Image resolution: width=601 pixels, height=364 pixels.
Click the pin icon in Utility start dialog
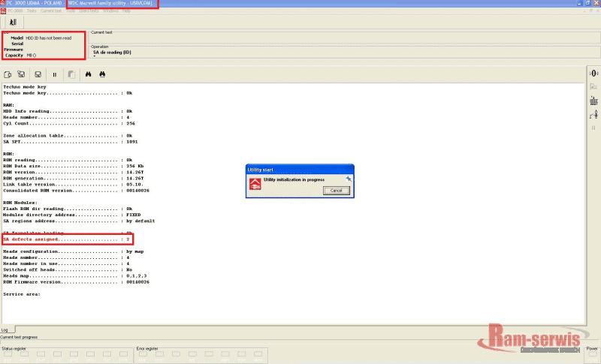click(348, 179)
